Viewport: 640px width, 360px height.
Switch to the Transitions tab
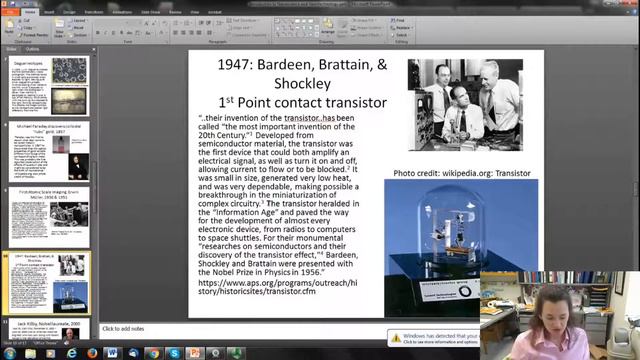point(94,12)
